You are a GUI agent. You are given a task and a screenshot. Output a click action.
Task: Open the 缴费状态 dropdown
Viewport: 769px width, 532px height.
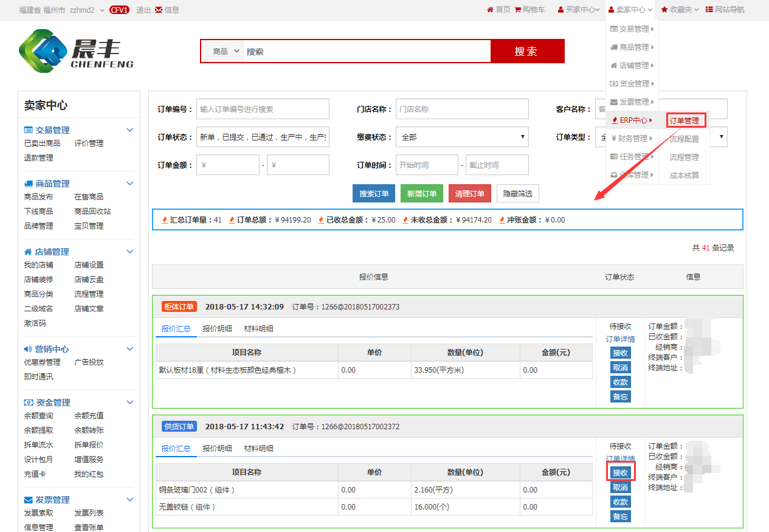point(461,137)
